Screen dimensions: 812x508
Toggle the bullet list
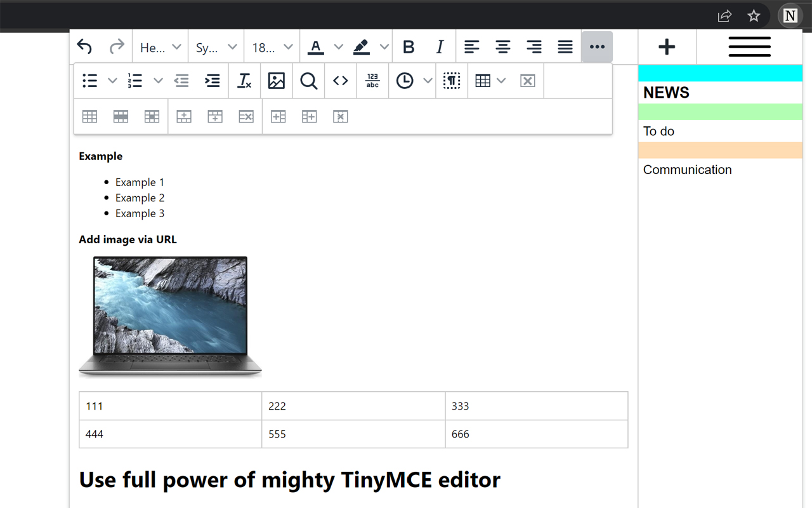90,81
